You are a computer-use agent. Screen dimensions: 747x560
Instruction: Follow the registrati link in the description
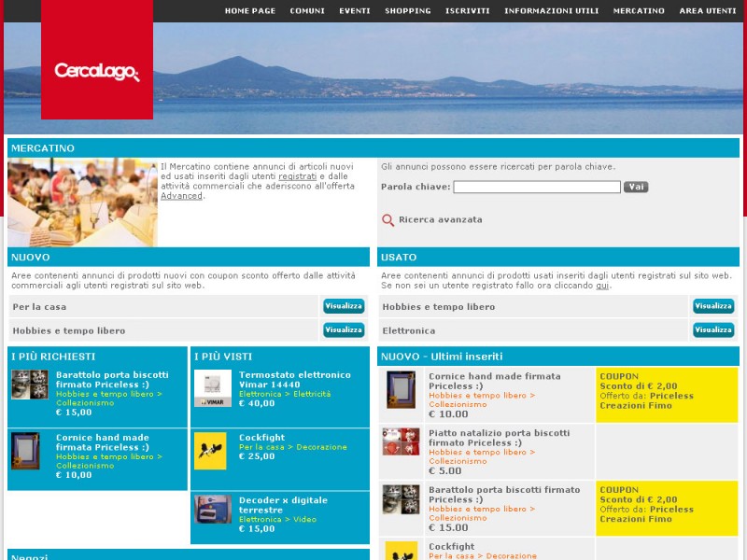pos(297,176)
